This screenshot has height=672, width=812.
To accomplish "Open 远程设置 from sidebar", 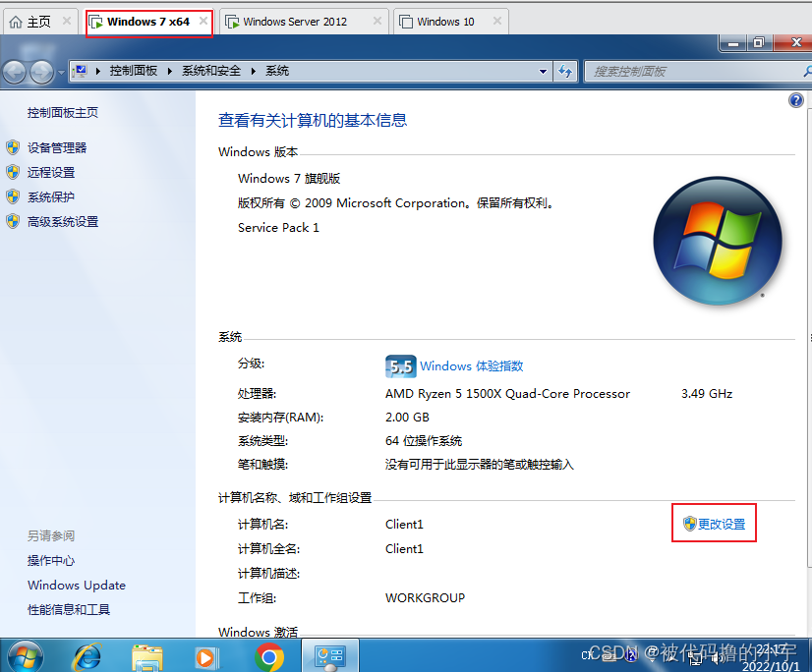I will (x=51, y=172).
